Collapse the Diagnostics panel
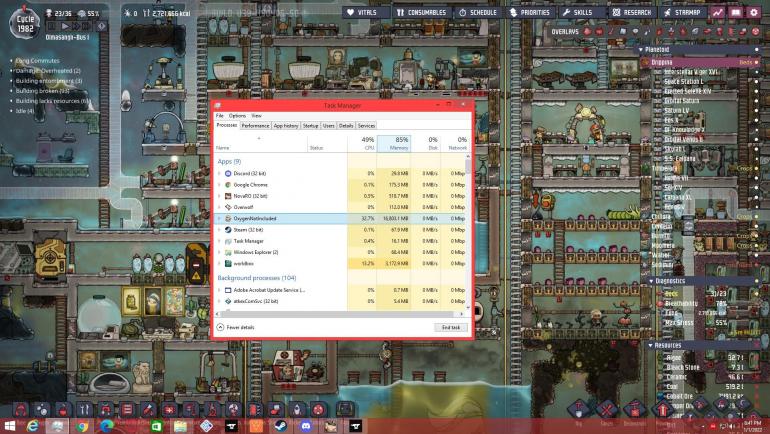Screen dimensions: 770x434 (x=651, y=281)
